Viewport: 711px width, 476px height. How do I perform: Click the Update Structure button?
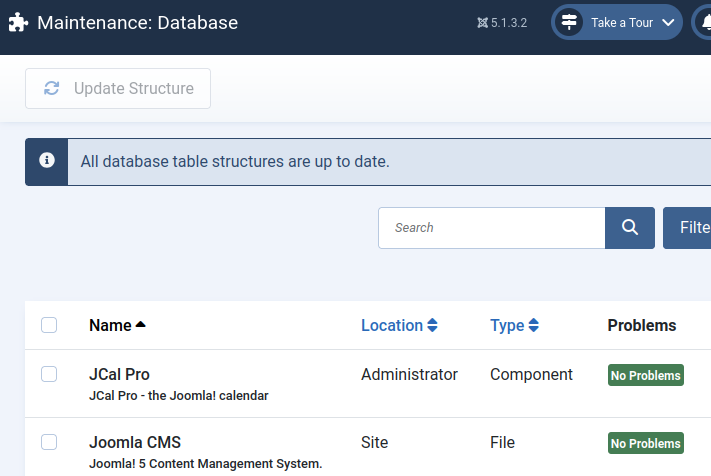pyautogui.click(x=118, y=88)
